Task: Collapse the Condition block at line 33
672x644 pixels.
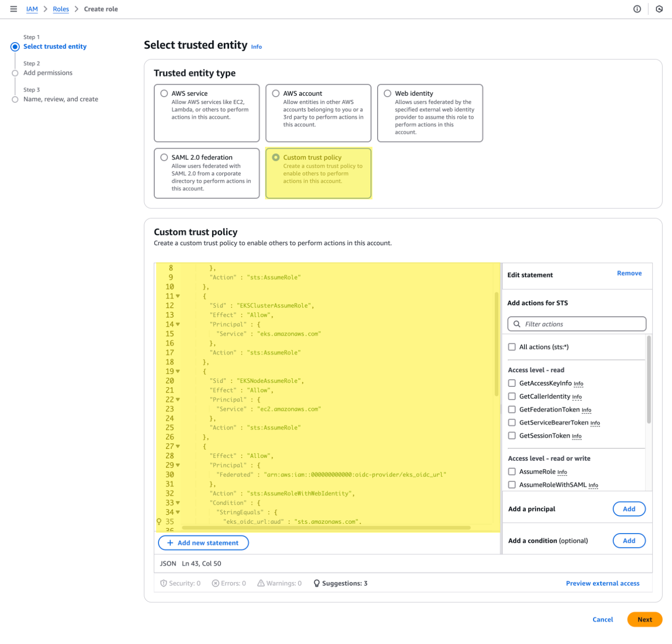Action: (x=178, y=503)
